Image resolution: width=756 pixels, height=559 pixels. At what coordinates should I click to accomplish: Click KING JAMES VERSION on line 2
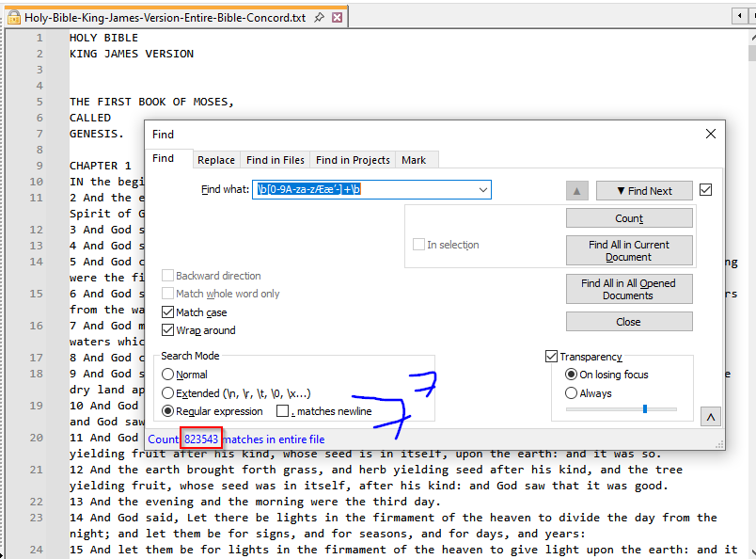coord(132,54)
